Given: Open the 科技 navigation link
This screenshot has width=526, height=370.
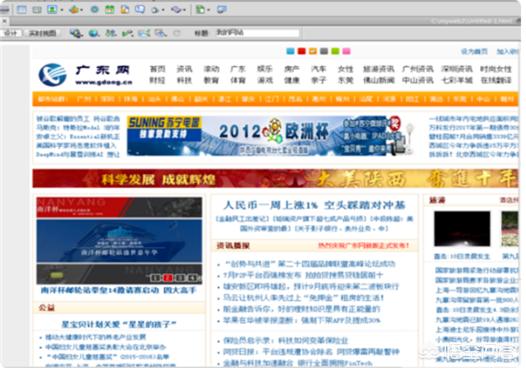Looking at the screenshot, I should pos(184,80).
